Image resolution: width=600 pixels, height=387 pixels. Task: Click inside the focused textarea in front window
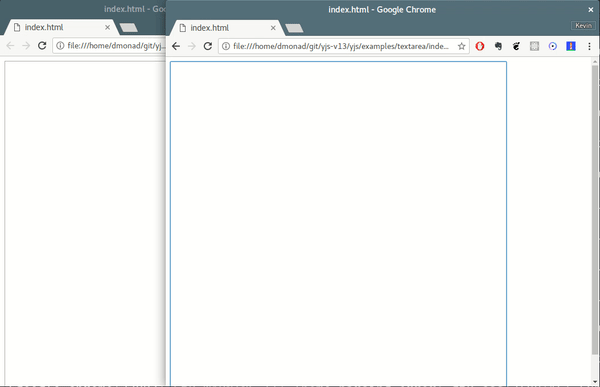(x=339, y=224)
